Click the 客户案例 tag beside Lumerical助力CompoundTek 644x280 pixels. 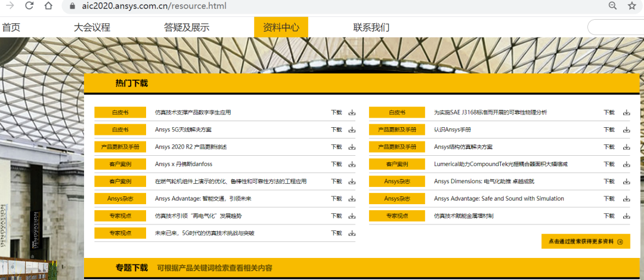pos(397,164)
